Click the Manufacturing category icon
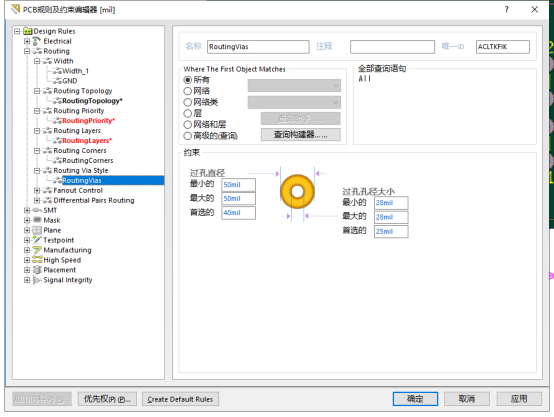Image resolution: width=554 pixels, height=417 pixels. pos(37,250)
